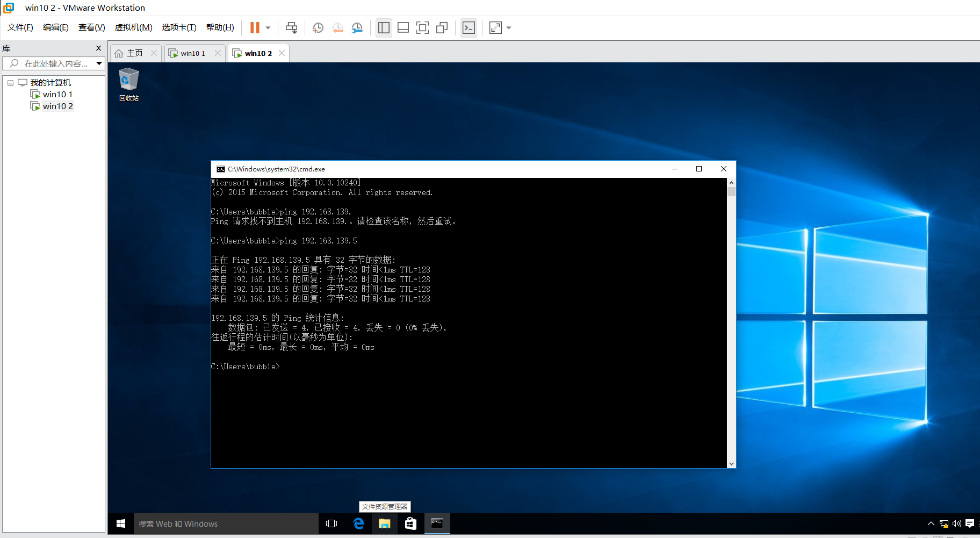Toggle the library sidebar view
This screenshot has width=980, height=538.
pyautogui.click(x=384, y=28)
